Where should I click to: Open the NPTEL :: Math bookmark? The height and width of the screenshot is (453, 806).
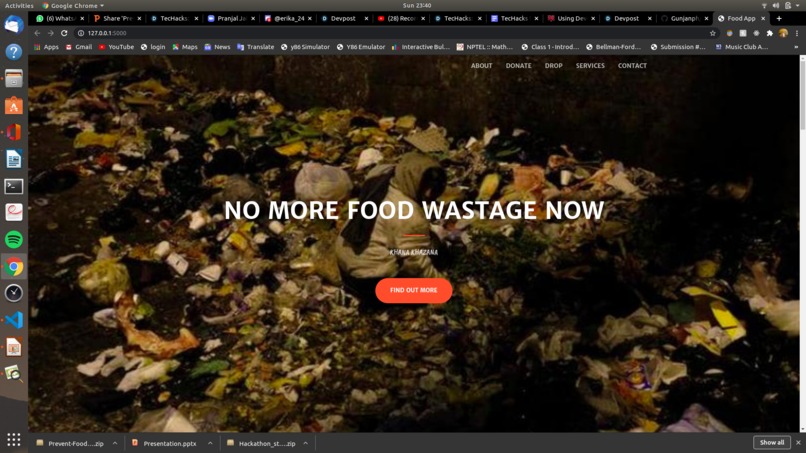coord(485,47)
